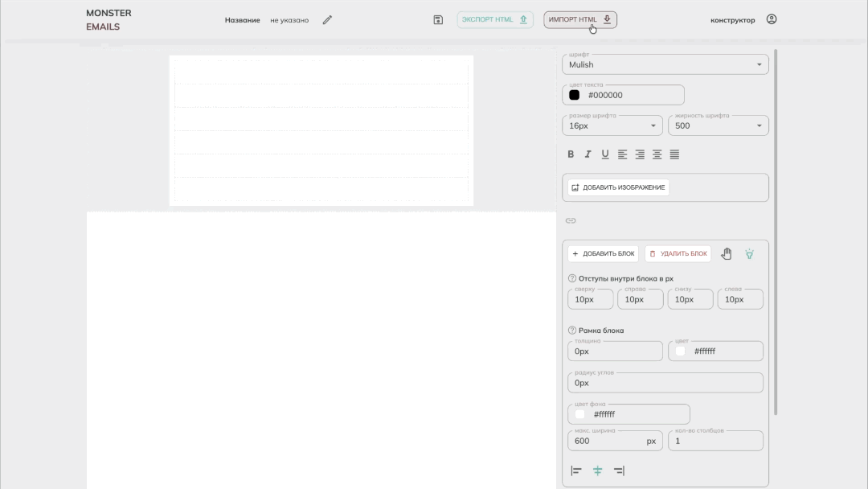
Task: Align block to the left
Action: (x=576, y=471)
